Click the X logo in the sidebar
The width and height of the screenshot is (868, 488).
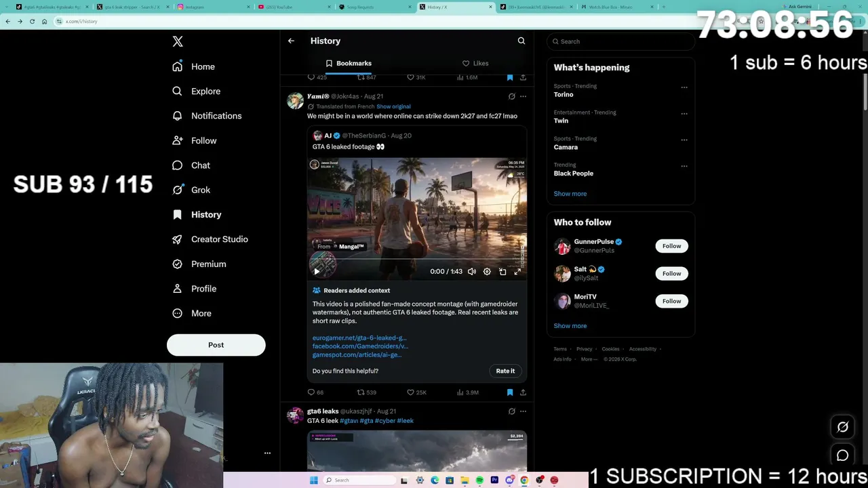(178, 41)
